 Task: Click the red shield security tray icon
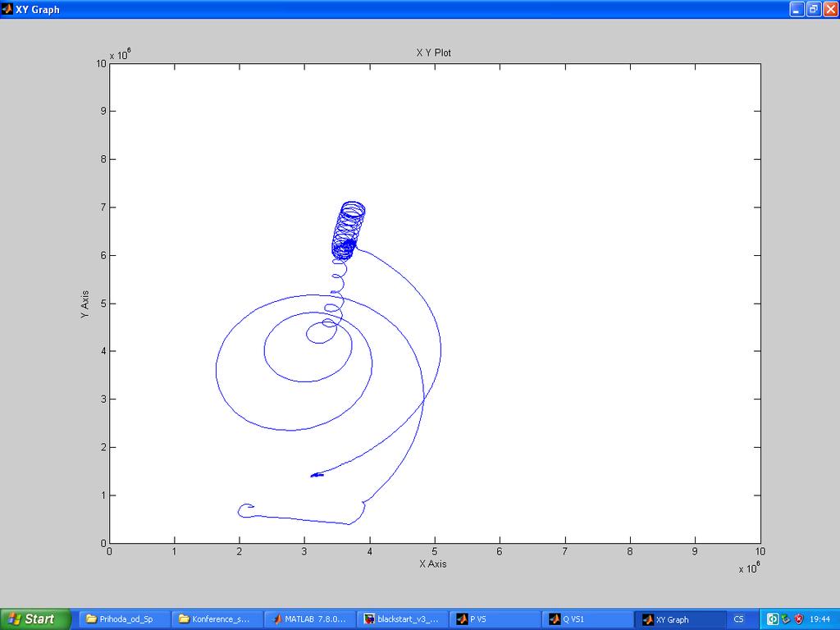pyautogui.click(x=799, y=619)
